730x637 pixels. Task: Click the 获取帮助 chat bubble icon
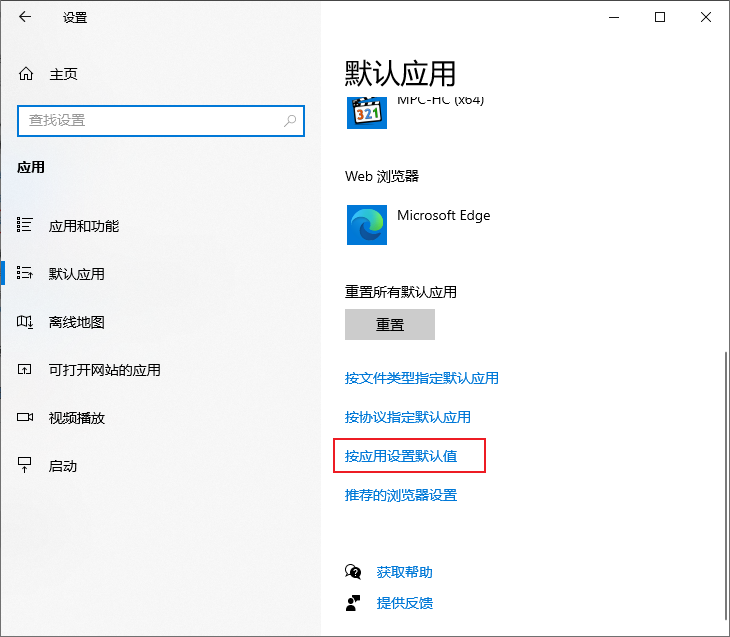(353, 571)
